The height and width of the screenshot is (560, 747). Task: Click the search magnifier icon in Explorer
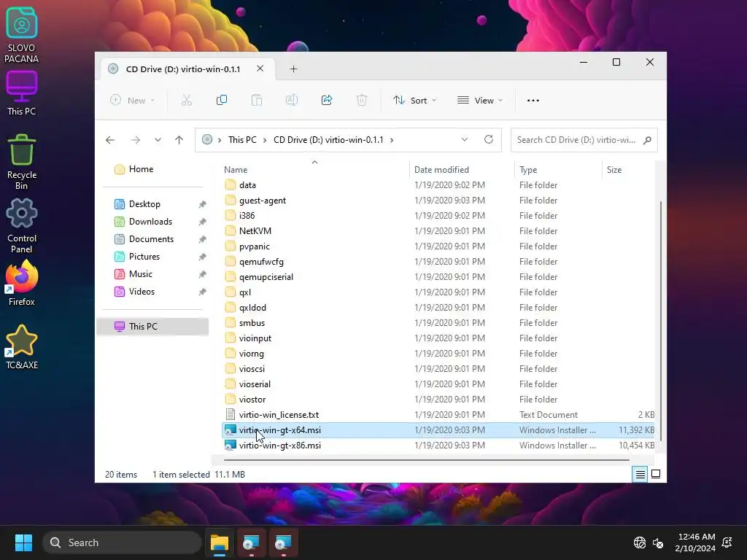647,140
